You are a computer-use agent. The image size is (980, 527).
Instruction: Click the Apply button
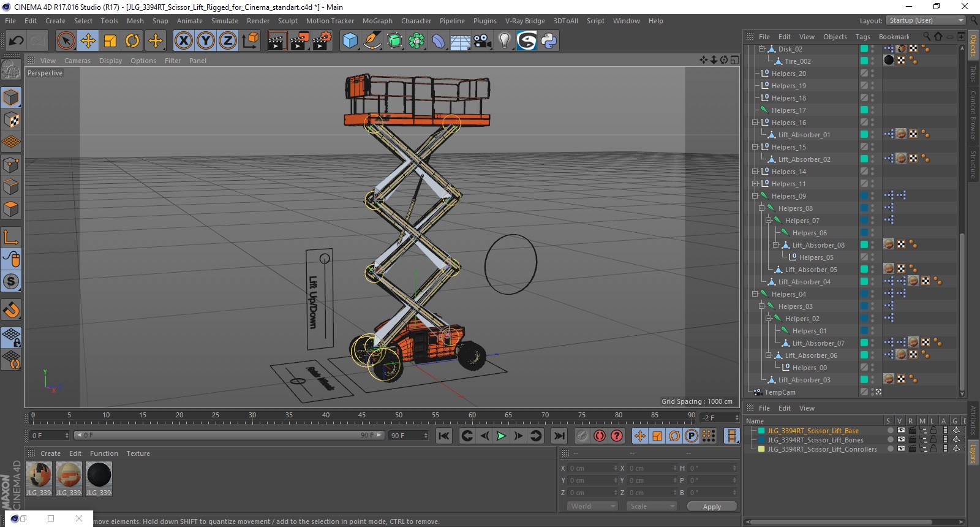coord(712,506)
